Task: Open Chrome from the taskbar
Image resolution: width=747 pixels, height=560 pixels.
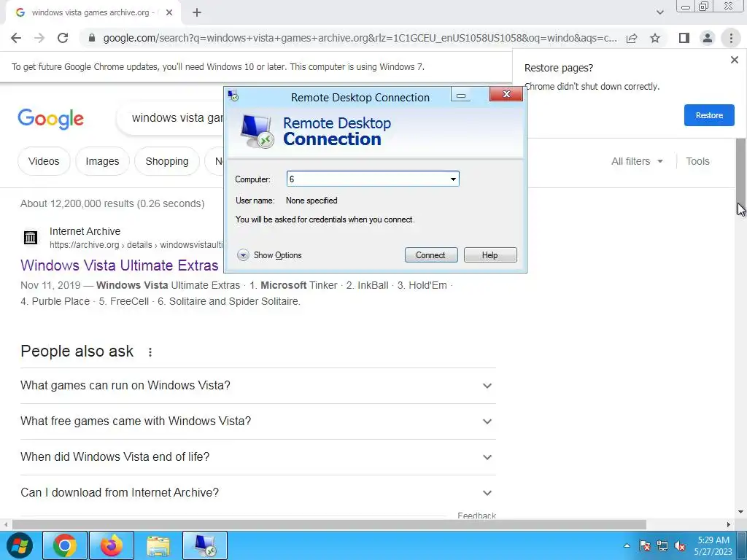Action: pos(65,545)
